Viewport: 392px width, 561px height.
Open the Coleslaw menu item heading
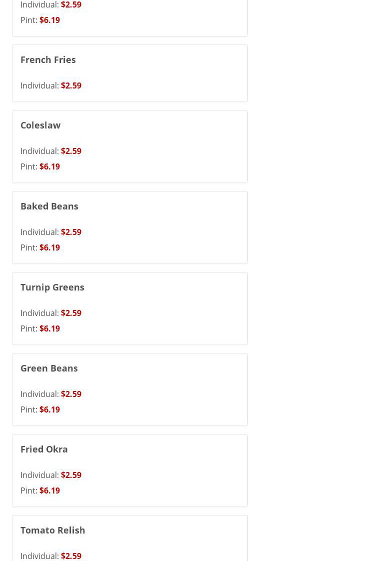point(40,125)
